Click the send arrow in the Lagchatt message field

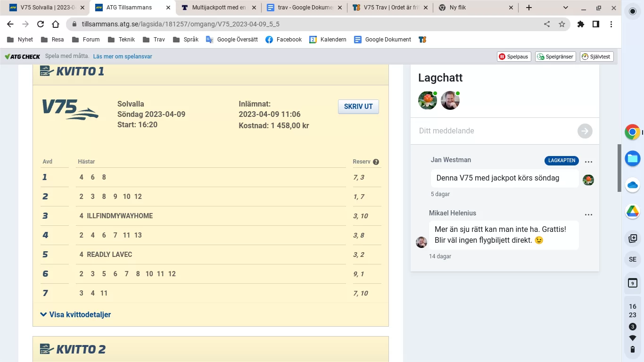585,131
